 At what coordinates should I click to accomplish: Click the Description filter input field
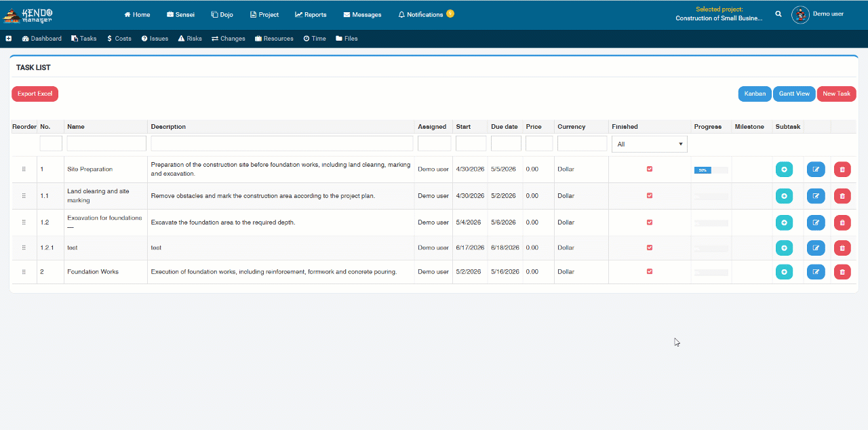pyautogui.click(x=282, y=143)
